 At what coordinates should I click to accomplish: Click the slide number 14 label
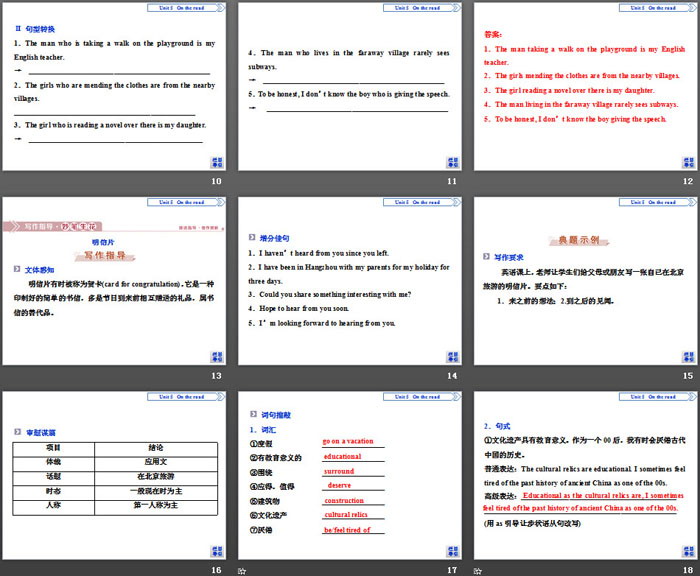tap(452, 376)
